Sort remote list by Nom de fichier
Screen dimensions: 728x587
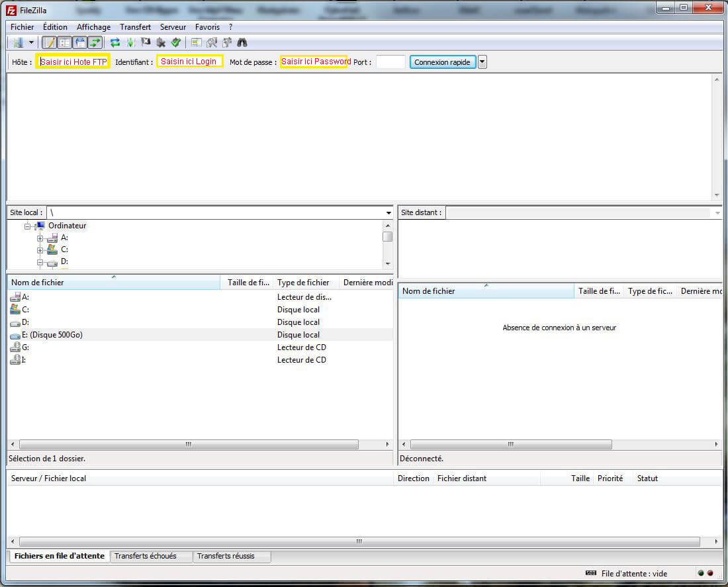[x=486, y=291]
